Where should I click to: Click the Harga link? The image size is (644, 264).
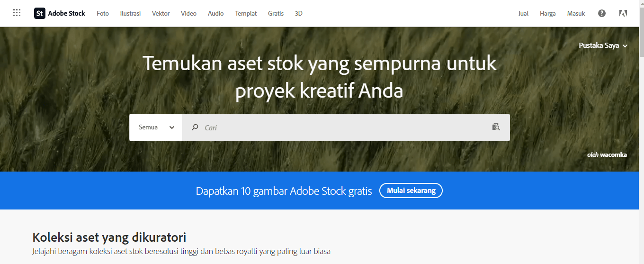coord(547,13)
